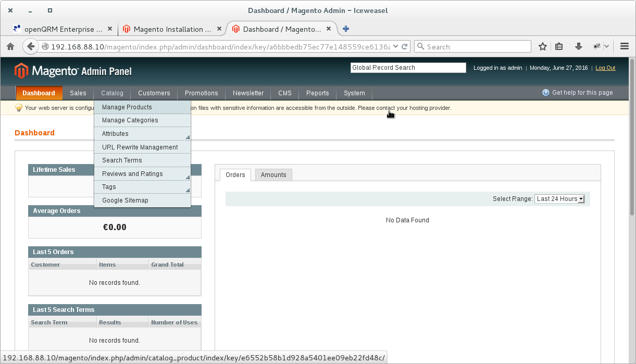Open the Newsletter menu
The image size is (636, 364).
click(x=248, y=93)
